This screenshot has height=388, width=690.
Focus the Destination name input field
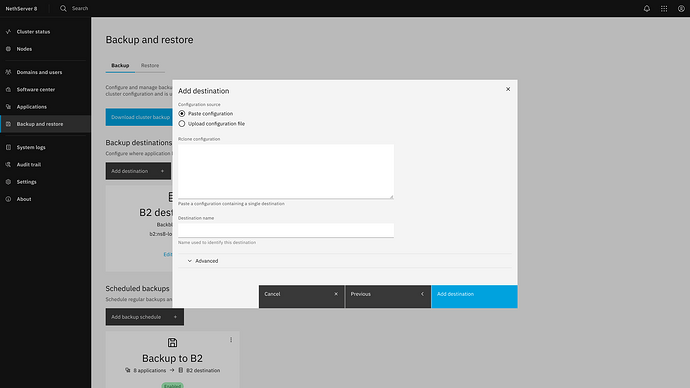286,230
